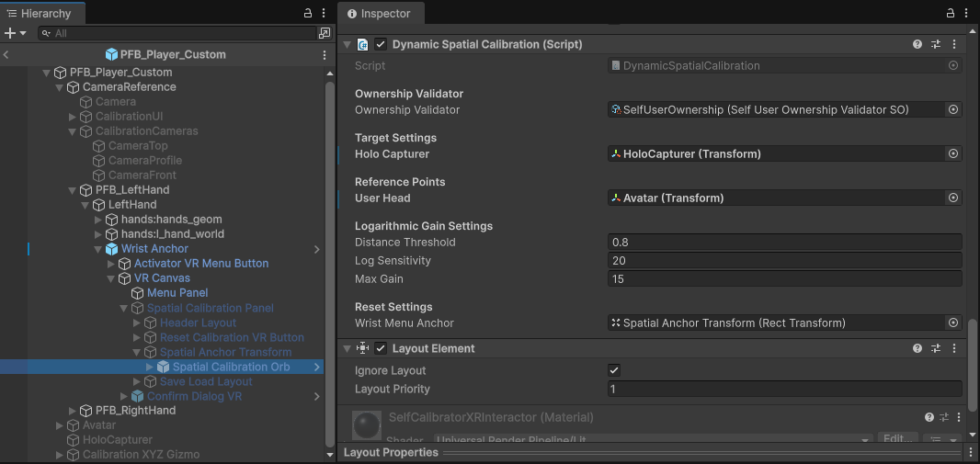Open SelfCalibratorXRInteractor material more options
This screenshot has width=980, height=464.
coord(960,417)
